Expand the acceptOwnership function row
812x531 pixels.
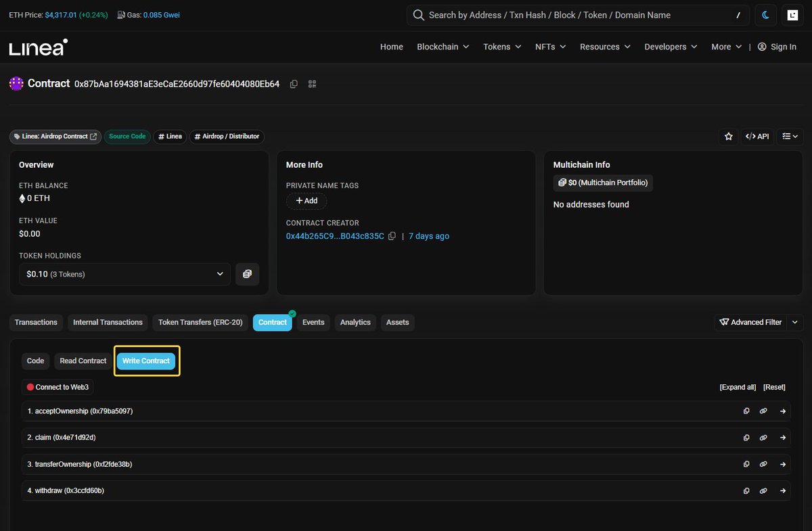(406, 411)
